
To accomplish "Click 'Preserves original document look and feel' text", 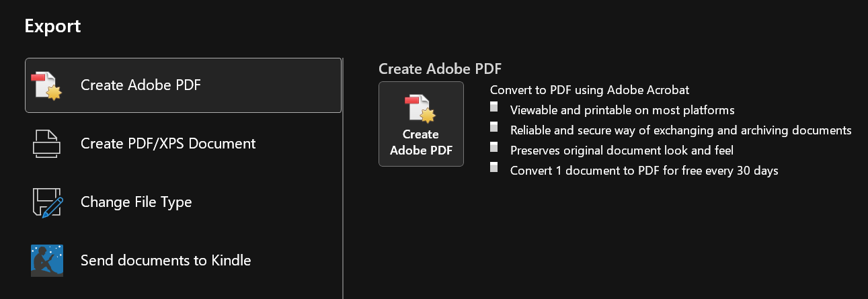I will pyautogui.click(x=621, y=151).
